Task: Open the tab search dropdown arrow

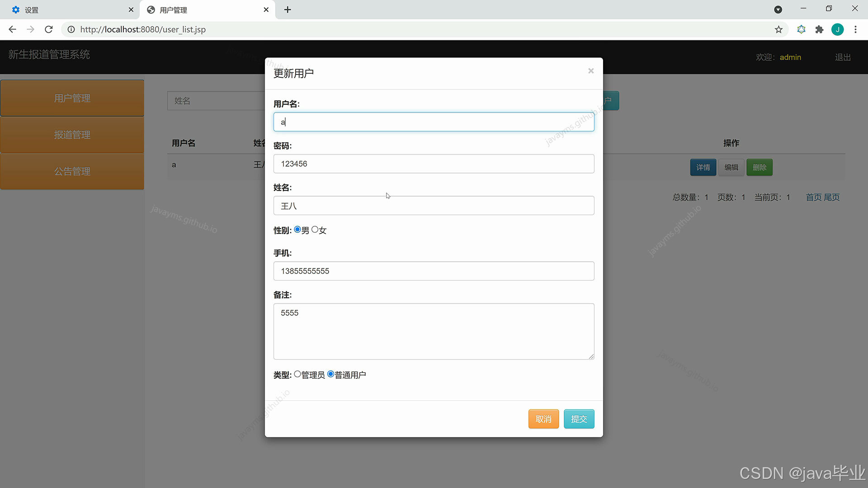Action: (778, 9)
